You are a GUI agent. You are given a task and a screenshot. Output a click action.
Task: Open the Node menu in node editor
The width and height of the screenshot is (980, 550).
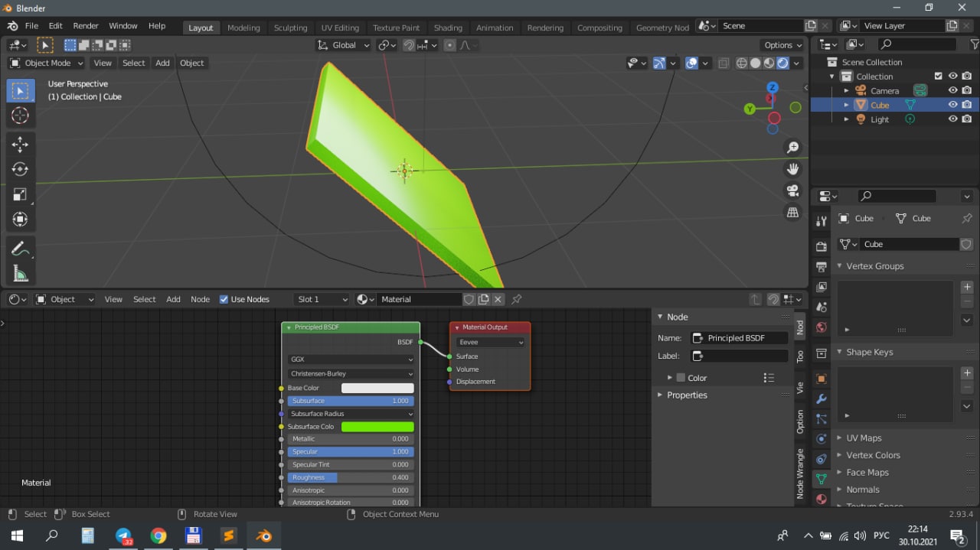(x=200, y=299)
